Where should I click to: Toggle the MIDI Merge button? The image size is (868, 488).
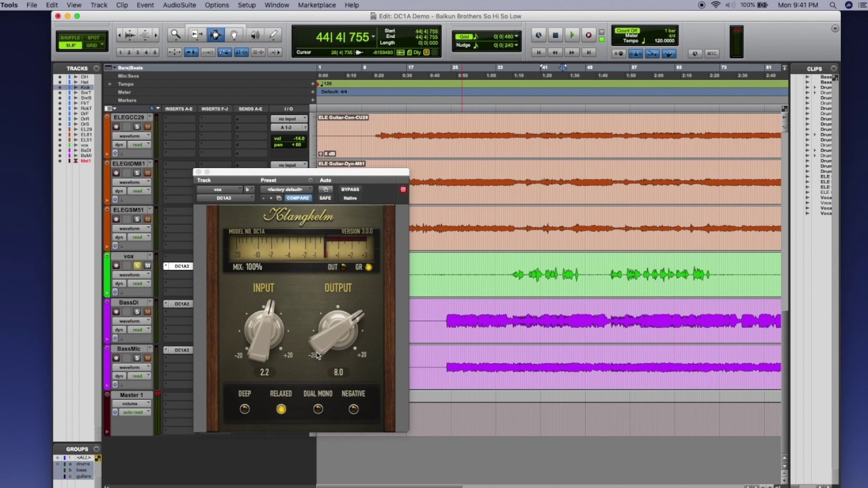coord(652,54)
